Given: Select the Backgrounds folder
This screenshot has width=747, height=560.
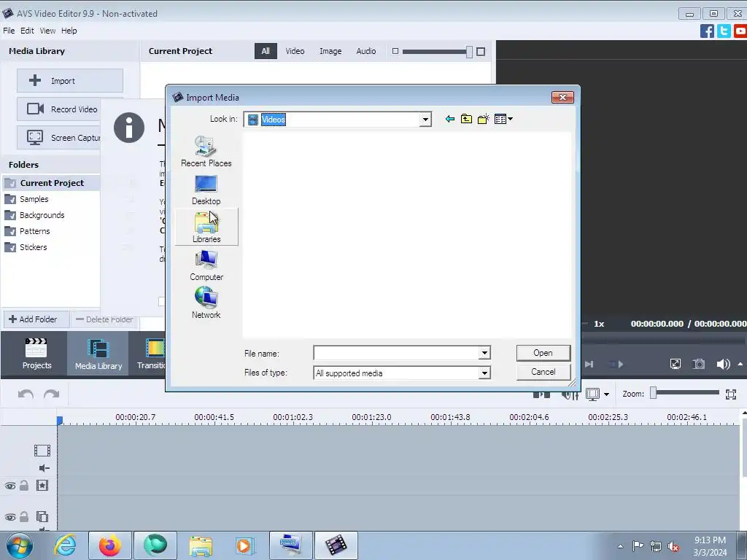Looking at the screenshot, I should pos(42,215).
